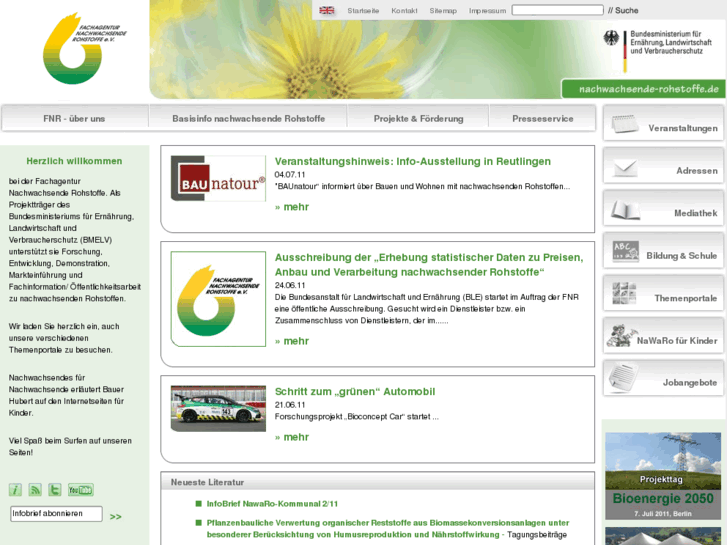Screen dimensions: 727x545
Task: Open the Ausschreibung der Erhebung statistischer Daten headline
Action: [429, 264]
